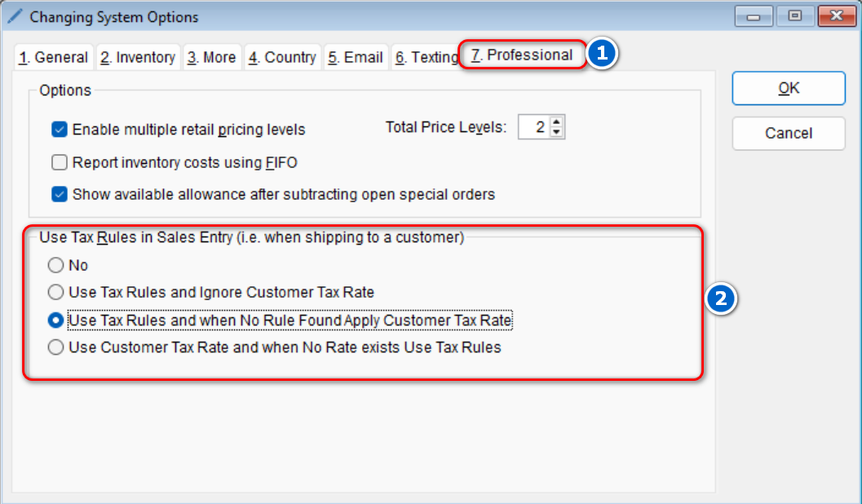Viewport: 862px width, 504px height.
Task: Click the Cancel button
Action: 788,134
